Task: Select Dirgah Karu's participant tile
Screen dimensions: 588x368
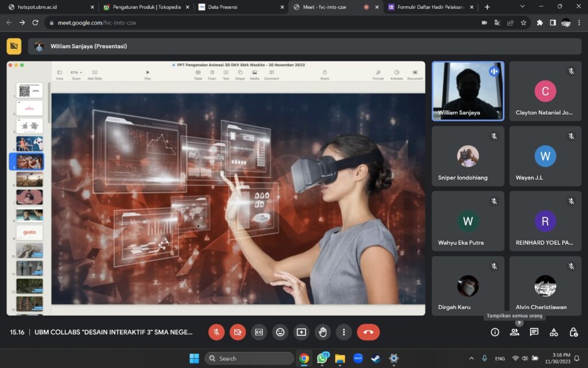Action: [x=468, y=286]
